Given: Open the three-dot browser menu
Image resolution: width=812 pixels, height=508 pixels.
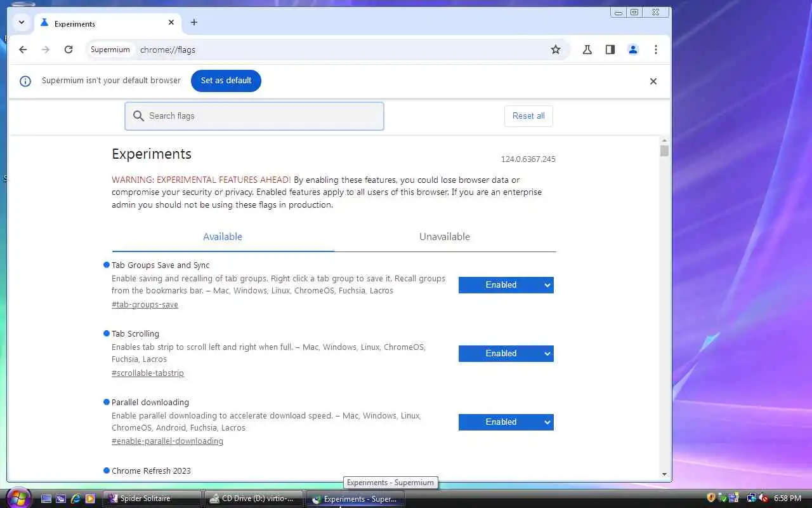Looking at the screenshot, I should point(656,50).
